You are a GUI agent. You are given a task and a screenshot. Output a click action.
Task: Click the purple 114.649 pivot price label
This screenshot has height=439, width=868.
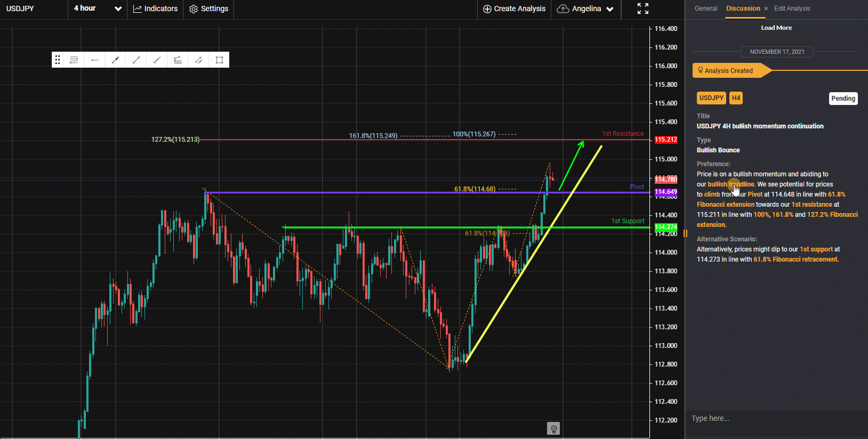click(666, 192)
